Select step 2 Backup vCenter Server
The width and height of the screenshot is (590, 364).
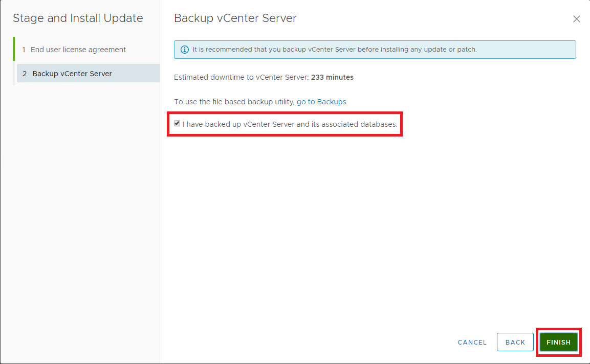tap(72, 74)
